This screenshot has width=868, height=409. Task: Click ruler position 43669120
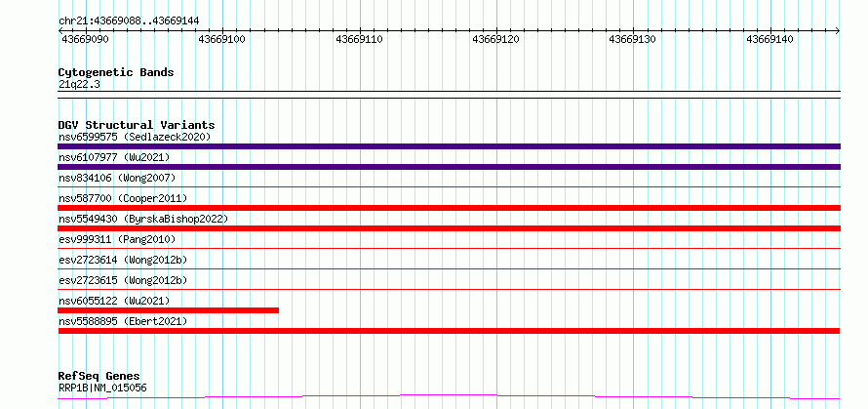[495, 39]
